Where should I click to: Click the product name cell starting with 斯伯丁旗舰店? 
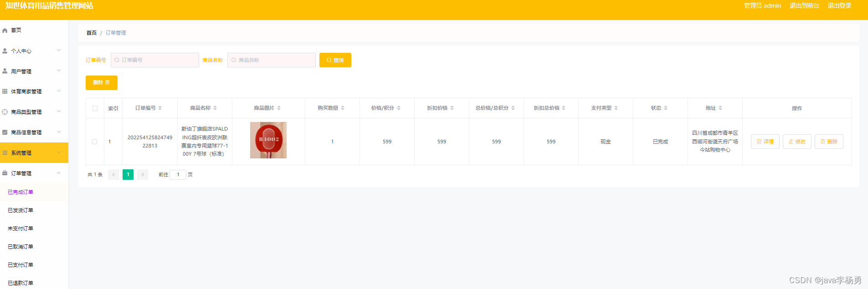coord(205,142)
